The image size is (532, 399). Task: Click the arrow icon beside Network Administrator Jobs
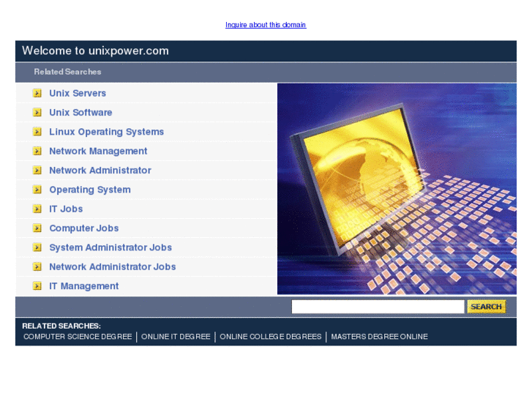pyautogui.click(x=37, y=267)
